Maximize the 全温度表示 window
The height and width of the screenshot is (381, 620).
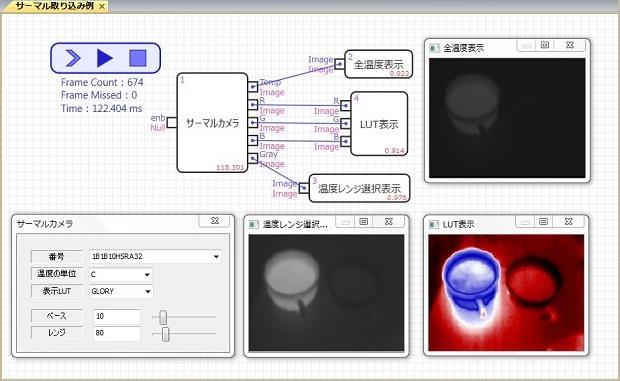[x=545, y=45]
